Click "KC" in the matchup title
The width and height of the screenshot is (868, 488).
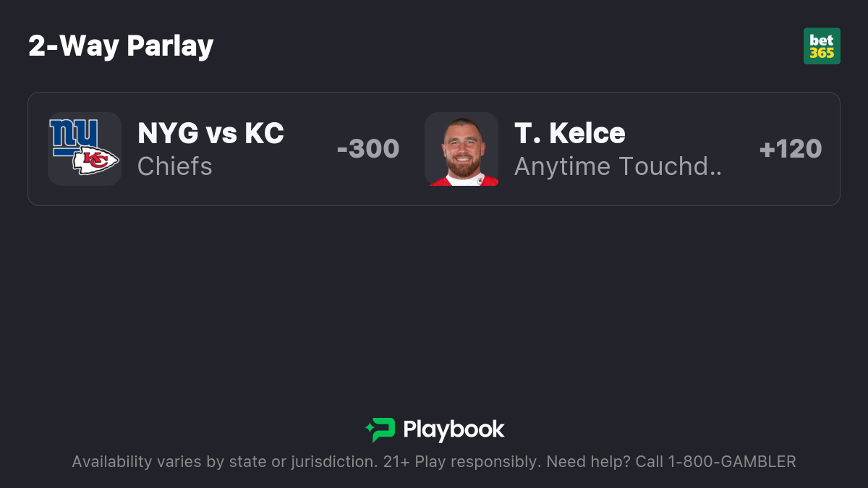click(x=264, y=133)
